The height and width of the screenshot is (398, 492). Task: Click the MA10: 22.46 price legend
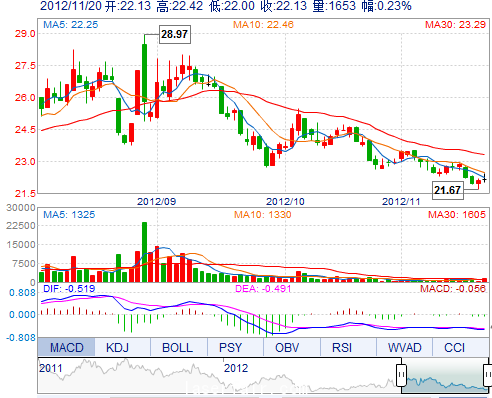[x=263, y=25]
